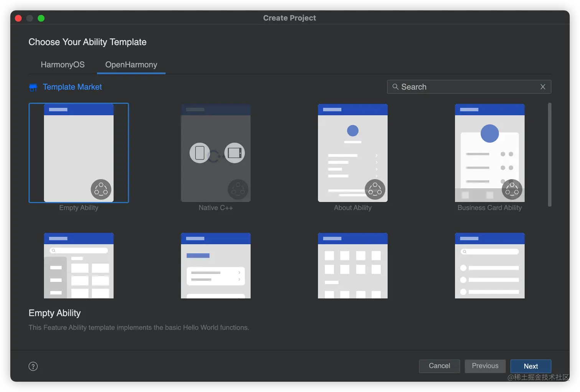This screenshot has width=580, height=392.
Task: Maximize the Create Project window
Action: 41,18
